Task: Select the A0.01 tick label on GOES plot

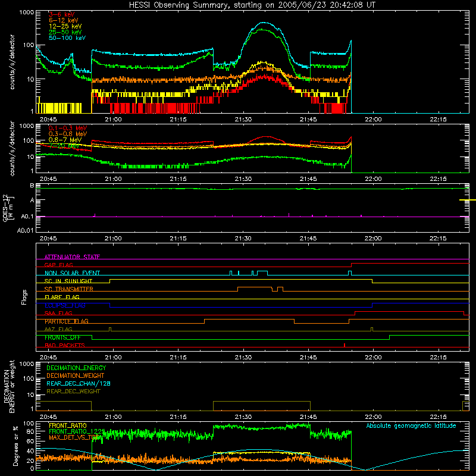Action: click(x=25, y=230)
